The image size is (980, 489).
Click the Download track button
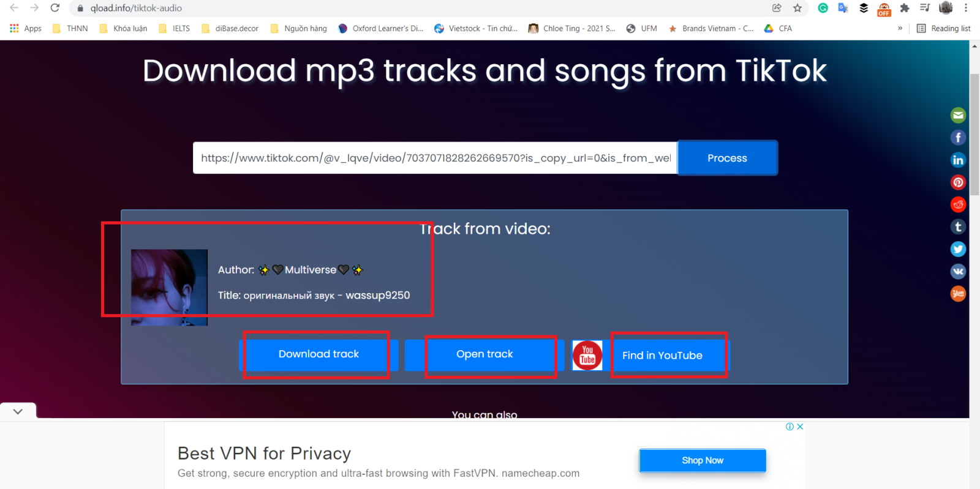318,355
